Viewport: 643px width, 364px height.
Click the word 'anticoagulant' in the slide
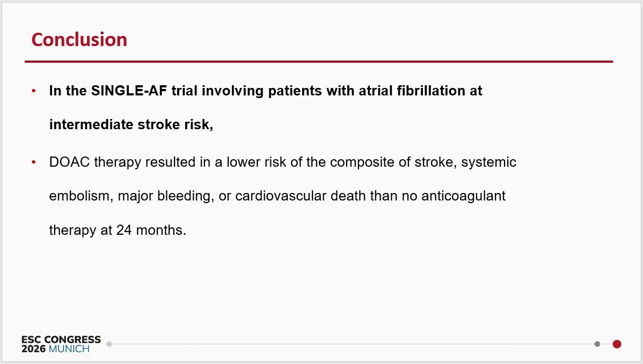click(x=463, y=196)
